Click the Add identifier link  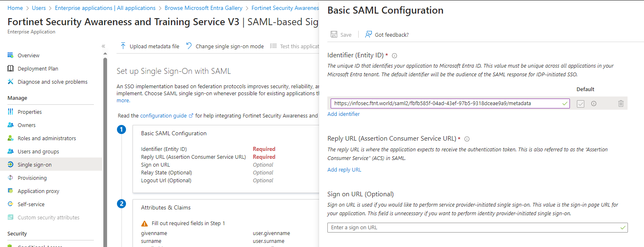[x=343, y=114]
